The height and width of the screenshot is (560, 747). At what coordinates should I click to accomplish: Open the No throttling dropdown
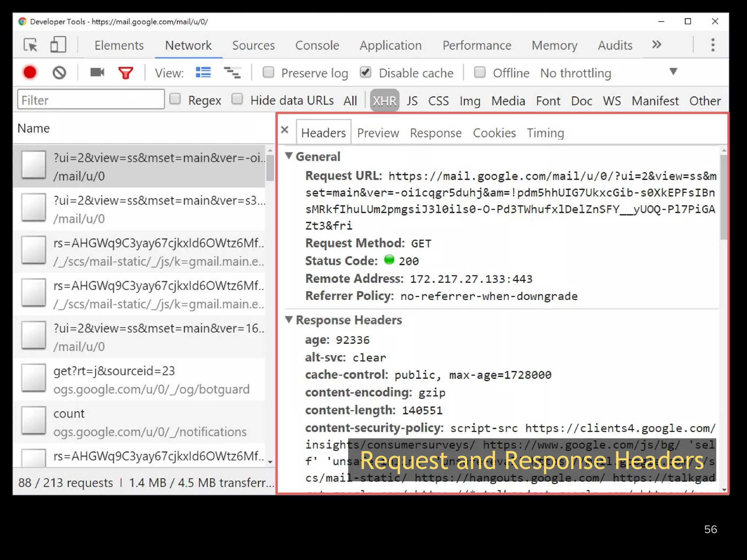click(x=609, y=73)
